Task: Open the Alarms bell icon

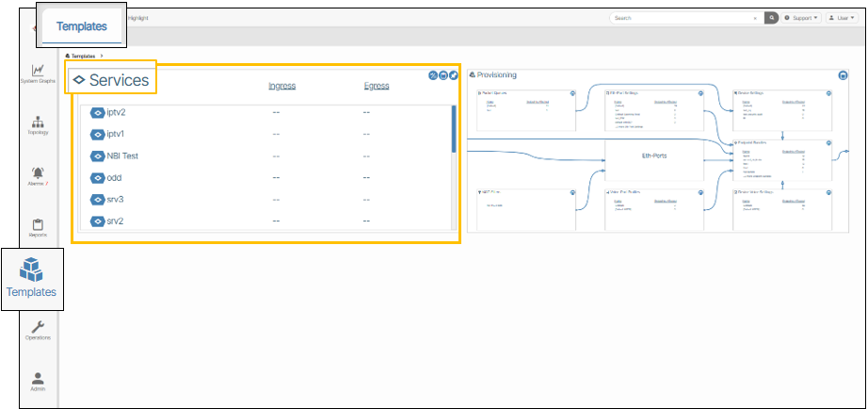Action: (x=38, y=173)
